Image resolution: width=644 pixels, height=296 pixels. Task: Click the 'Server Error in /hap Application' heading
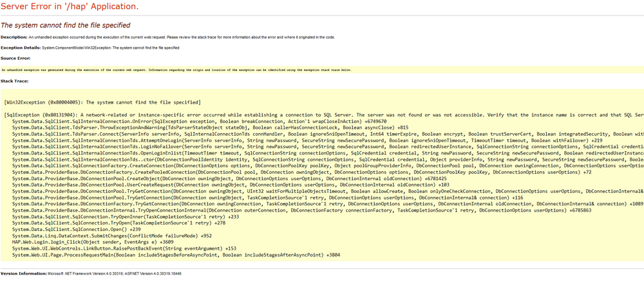pyautogui.click(x=70, y=6)
